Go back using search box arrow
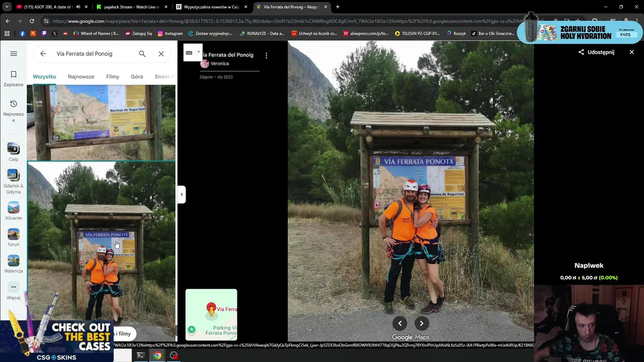The width and height of the screenshot is (644, 362). [x=43, y=54]
